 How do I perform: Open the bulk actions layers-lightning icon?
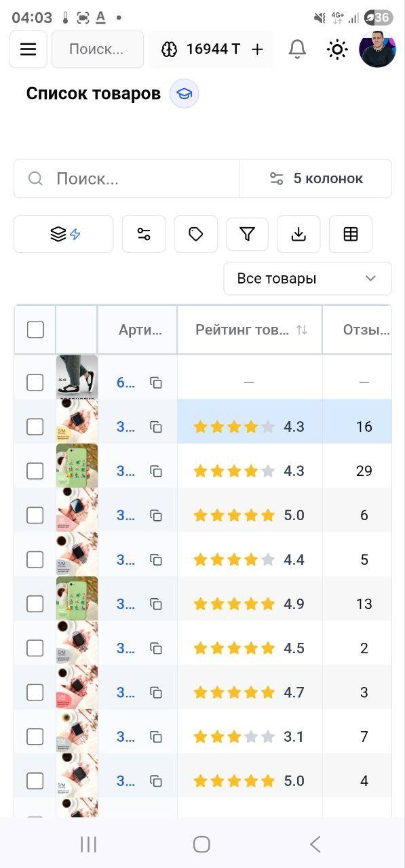click(x=63, y=234)
